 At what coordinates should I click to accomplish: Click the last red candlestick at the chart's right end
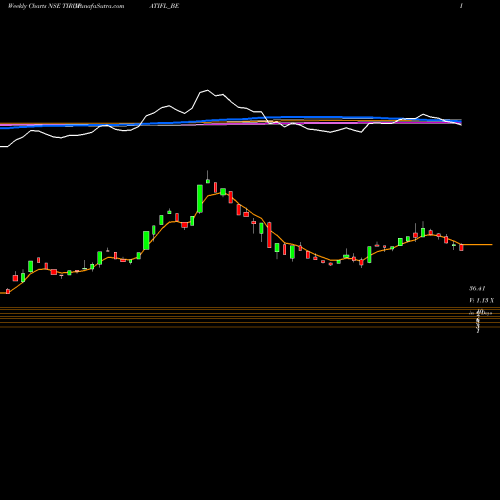coord(461,247)
